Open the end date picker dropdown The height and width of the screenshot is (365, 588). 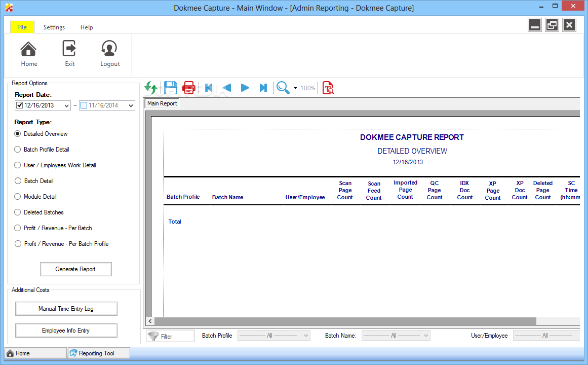(x=131, y=106)
